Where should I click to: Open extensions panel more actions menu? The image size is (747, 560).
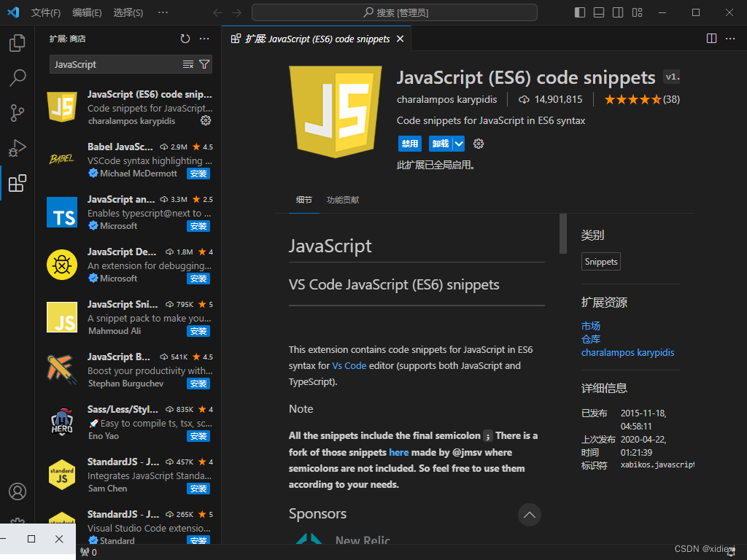pos(204,39)
